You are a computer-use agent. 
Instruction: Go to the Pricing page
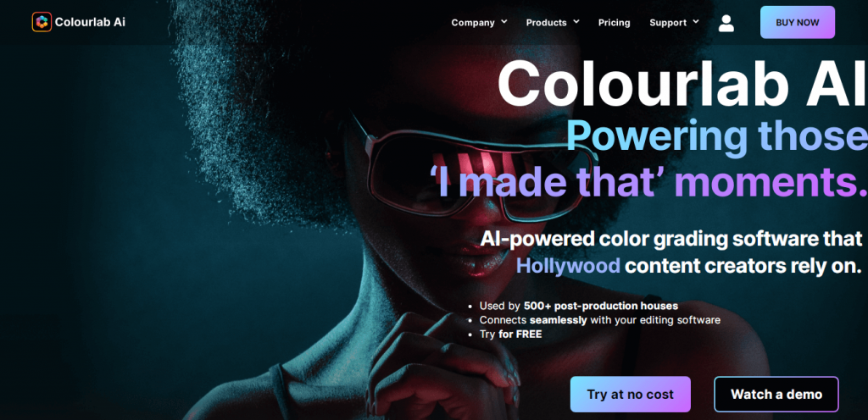614,23
